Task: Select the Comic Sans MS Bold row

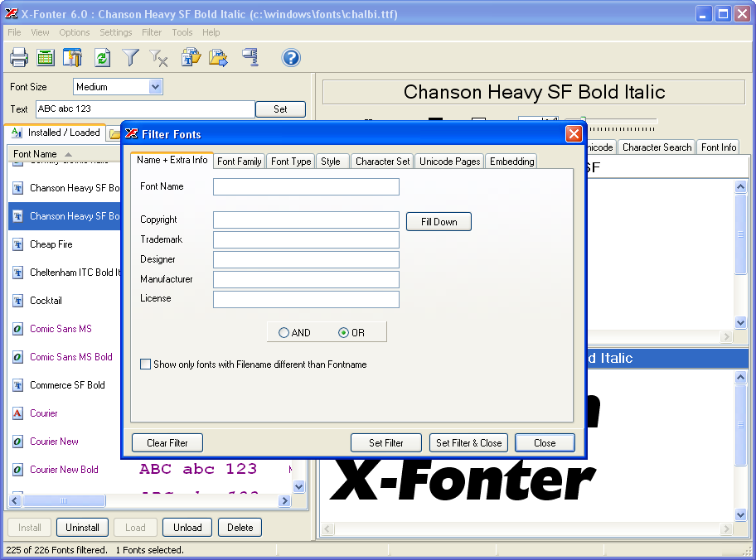Action: click(x=65, y=357)
